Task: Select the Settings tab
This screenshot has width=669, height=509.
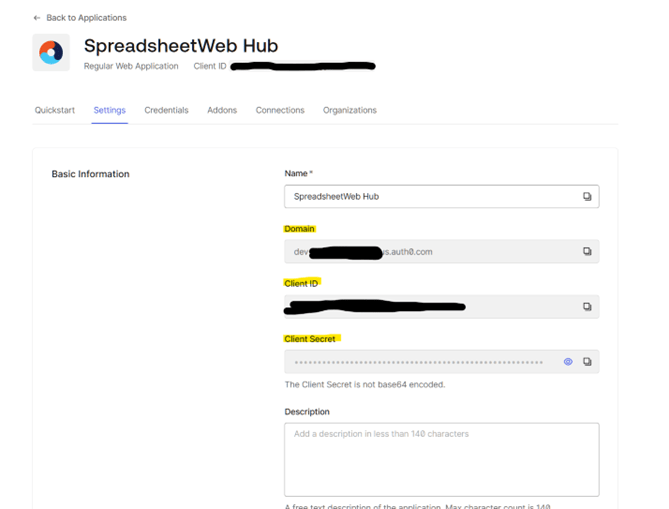Action: coord(109,110)
